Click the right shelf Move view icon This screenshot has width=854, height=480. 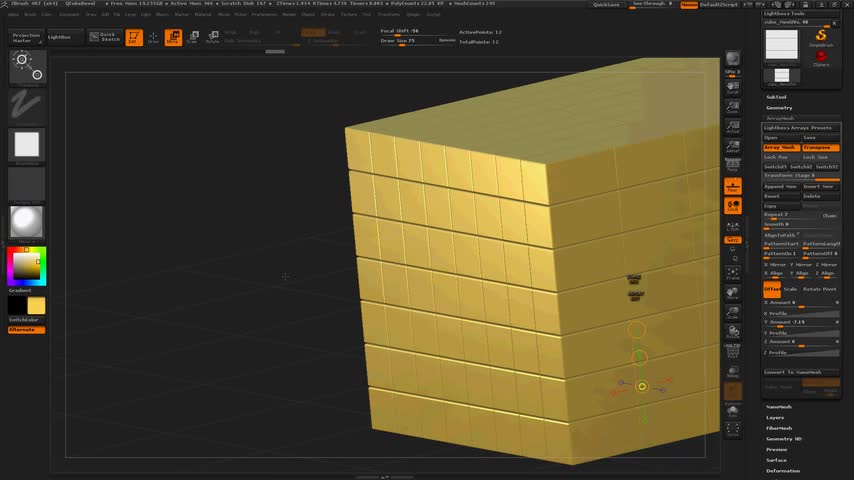pyautogui.click(x=733, y=293)
